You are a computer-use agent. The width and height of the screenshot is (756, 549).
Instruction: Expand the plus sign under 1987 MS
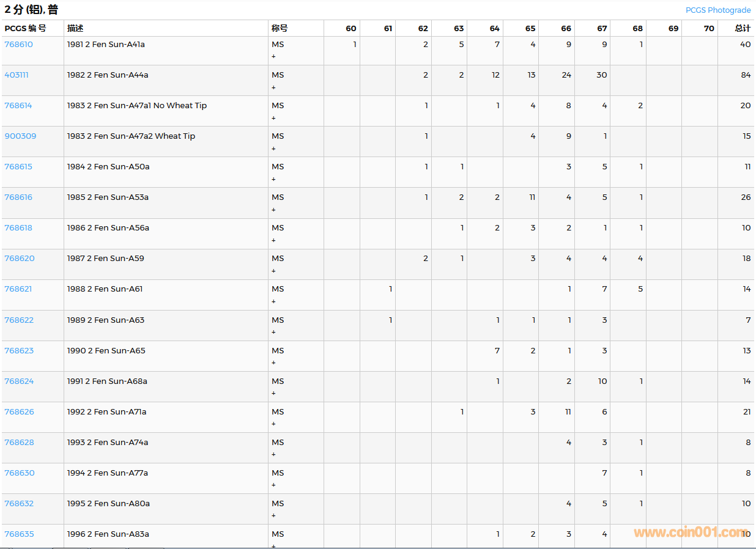pyautogui.click(x=273, y=271)
